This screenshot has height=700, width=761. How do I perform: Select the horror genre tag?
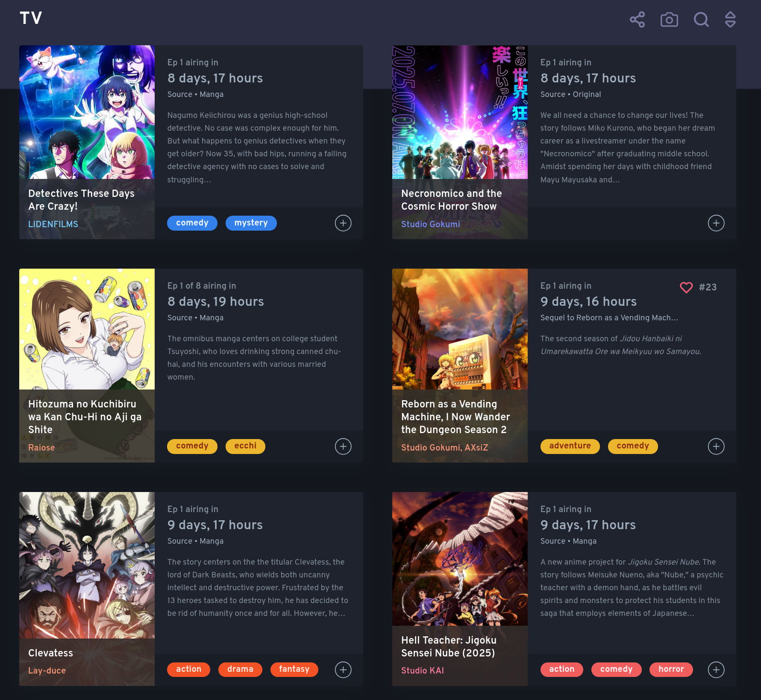[x=671, y=670]
